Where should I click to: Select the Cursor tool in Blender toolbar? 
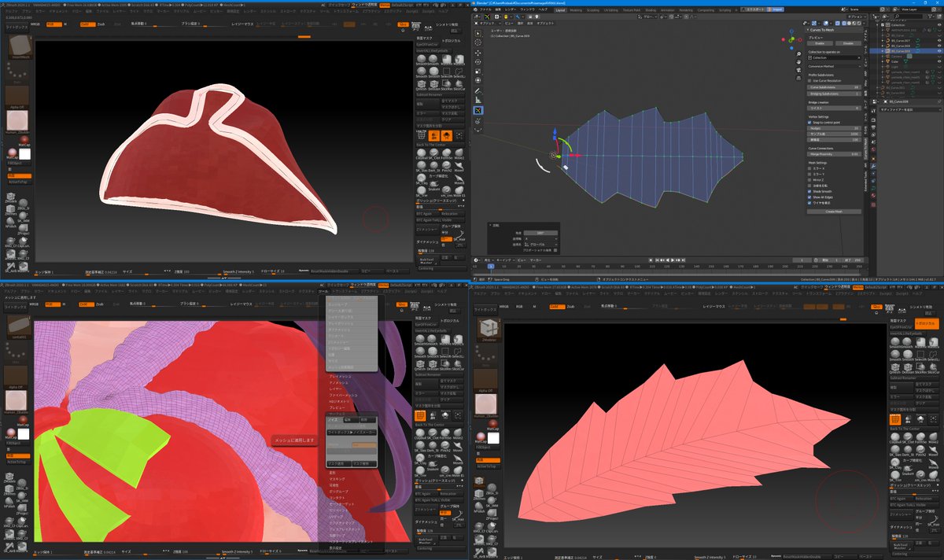[478, 42]
